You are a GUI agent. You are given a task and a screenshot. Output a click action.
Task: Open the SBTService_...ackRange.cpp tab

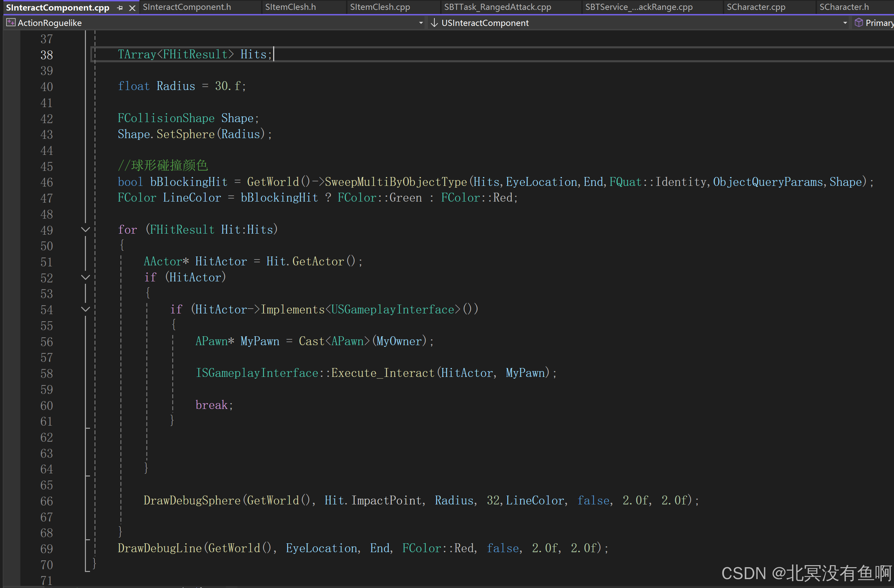[x=639, y=7]
